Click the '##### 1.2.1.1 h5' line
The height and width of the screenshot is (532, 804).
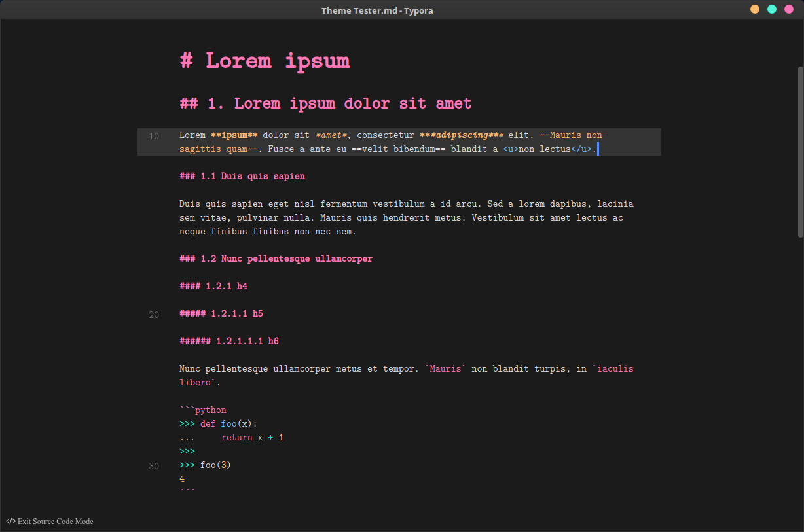pos(221,313)
